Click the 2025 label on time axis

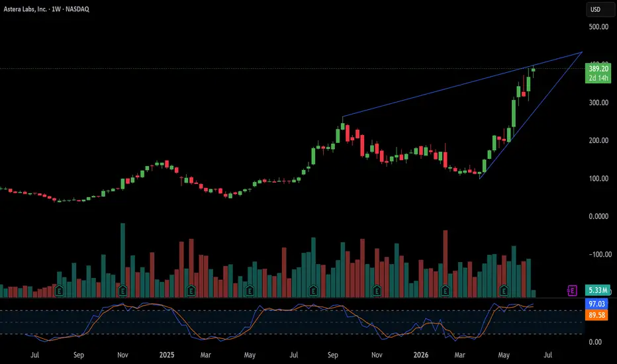166,355
